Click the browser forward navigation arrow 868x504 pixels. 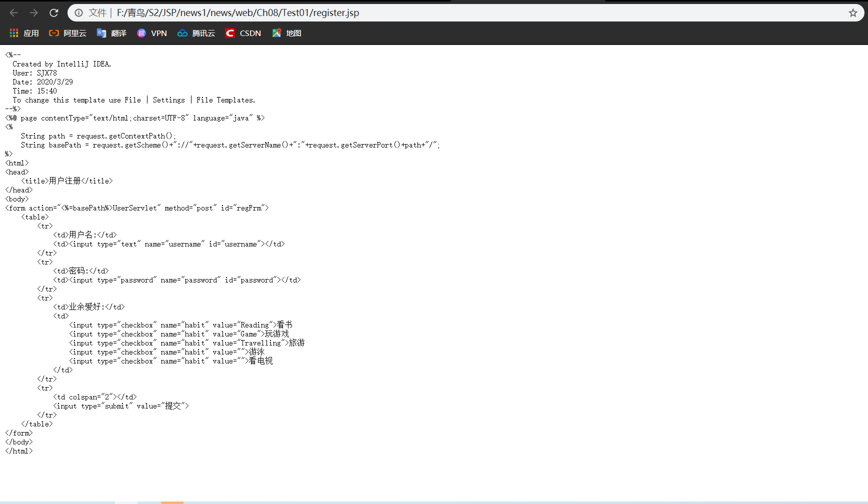[33, 12]
